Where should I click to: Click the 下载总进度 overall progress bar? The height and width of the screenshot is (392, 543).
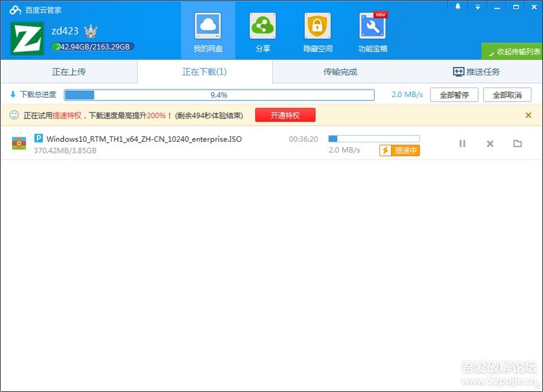click(219, 95)
